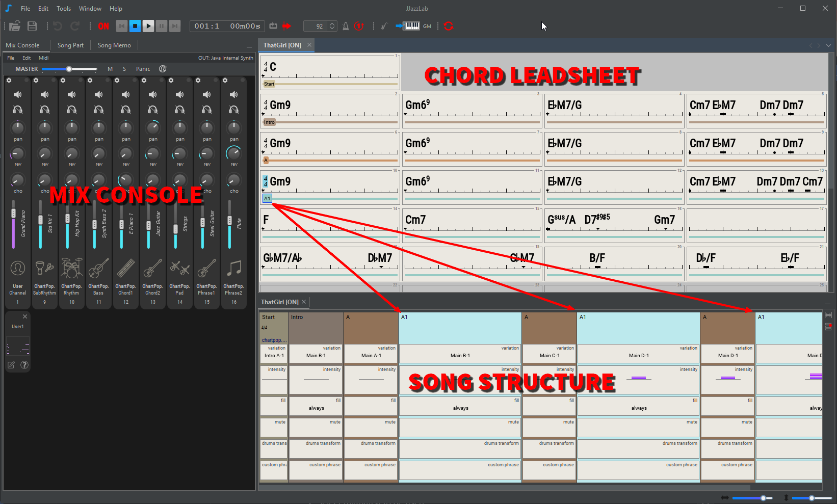Increase tempo with the spinner up arrow

point(332,23)
